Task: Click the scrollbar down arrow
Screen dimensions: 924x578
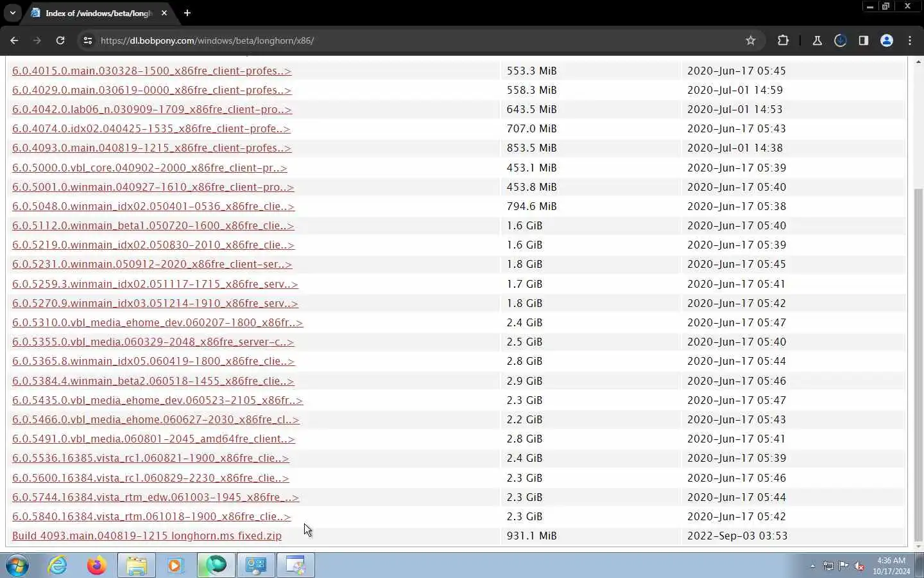Action: (x=918, y=547)
